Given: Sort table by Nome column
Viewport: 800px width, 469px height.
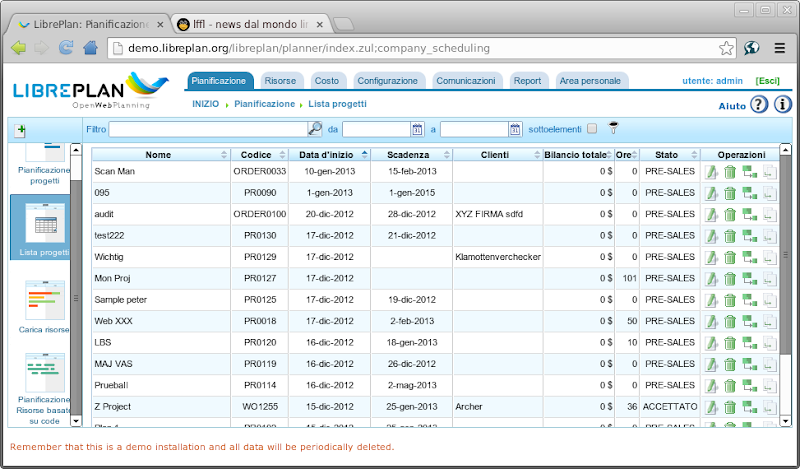Looking at the screenshot, I should click(x=158, y=155).
